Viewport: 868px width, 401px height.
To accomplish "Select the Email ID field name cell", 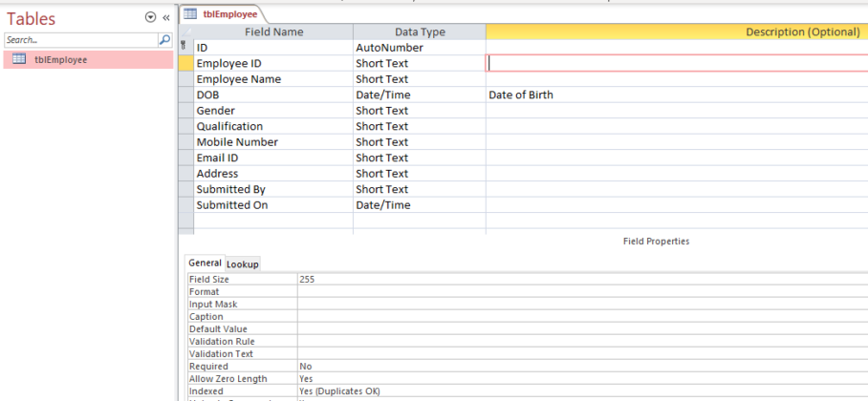I will 273,158.
